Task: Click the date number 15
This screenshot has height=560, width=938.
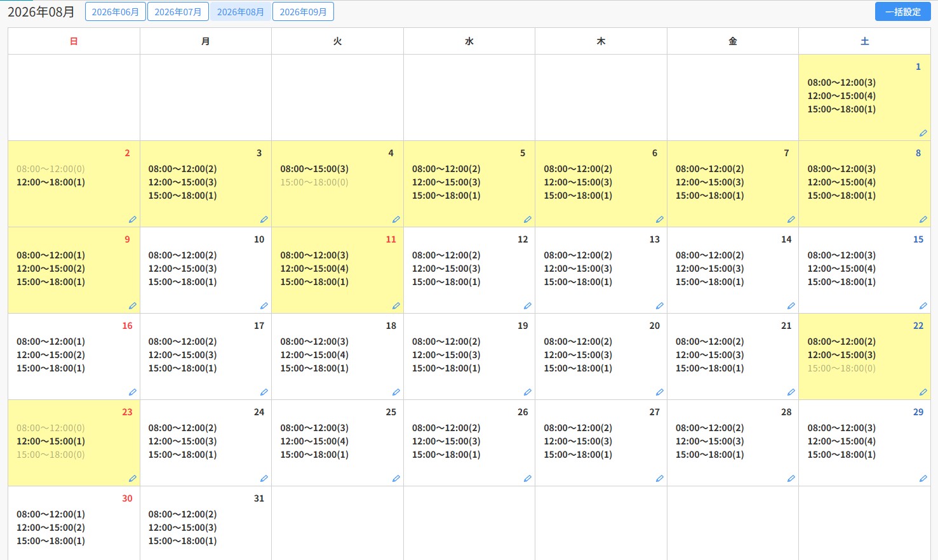Action: pyautogui.click(x=918, y=239)
